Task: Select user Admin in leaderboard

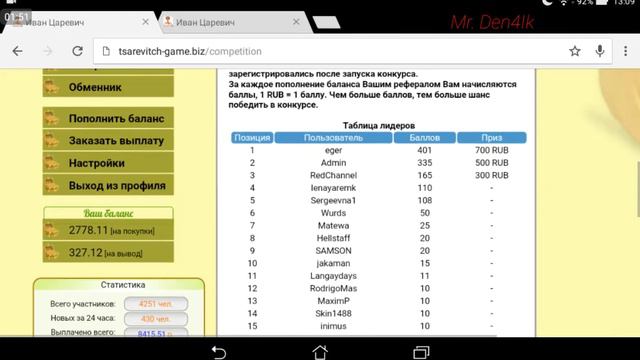Action: pos(333,163)
